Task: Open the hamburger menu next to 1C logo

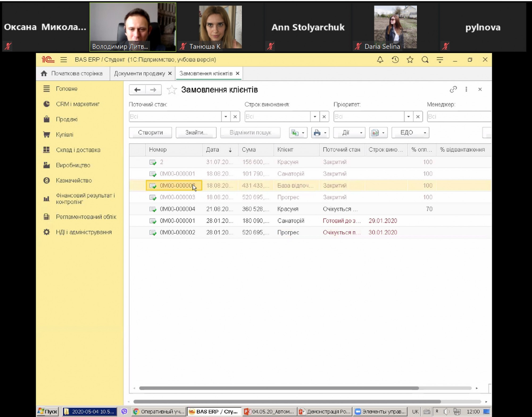Action: click(64, 60)
